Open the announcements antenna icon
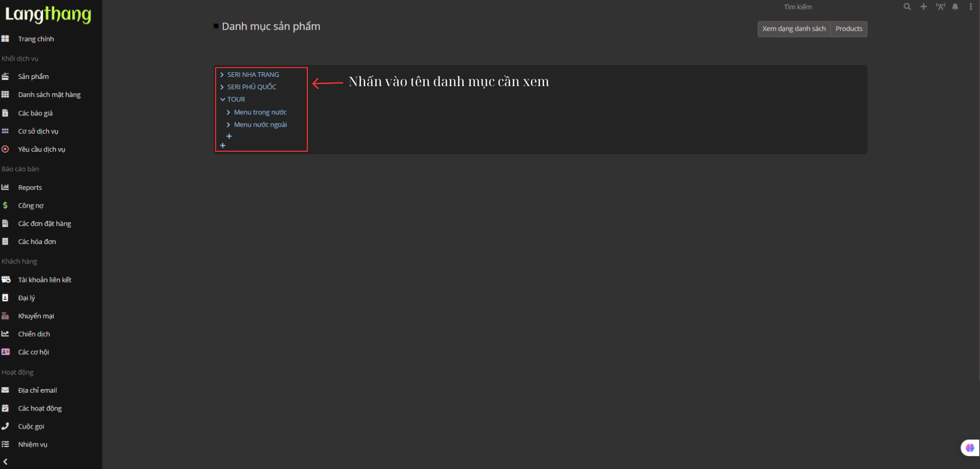 click(940, 7)
